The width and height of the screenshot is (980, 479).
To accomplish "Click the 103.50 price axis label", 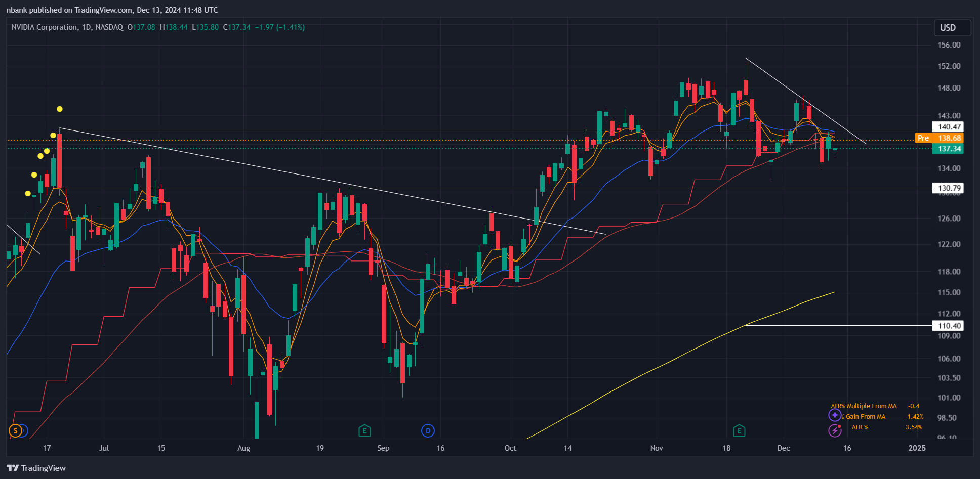I will click(x=949, y=378).
